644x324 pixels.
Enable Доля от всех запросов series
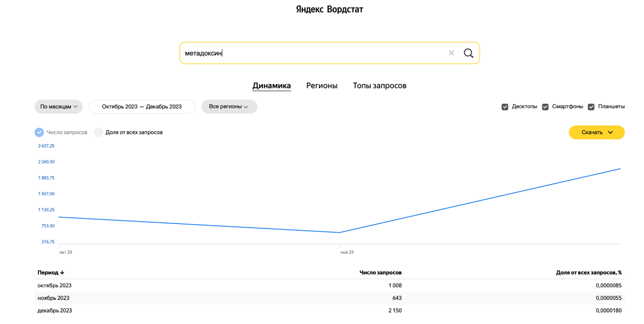click(x=98, y=132)
